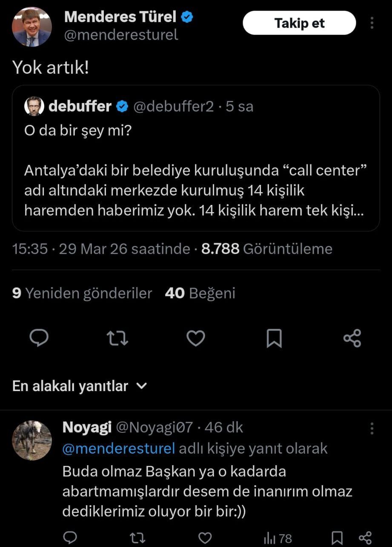Open Menderes Türel's profile picture
The height and width of the screenshot is (547, 392).
tap(32, 26)
